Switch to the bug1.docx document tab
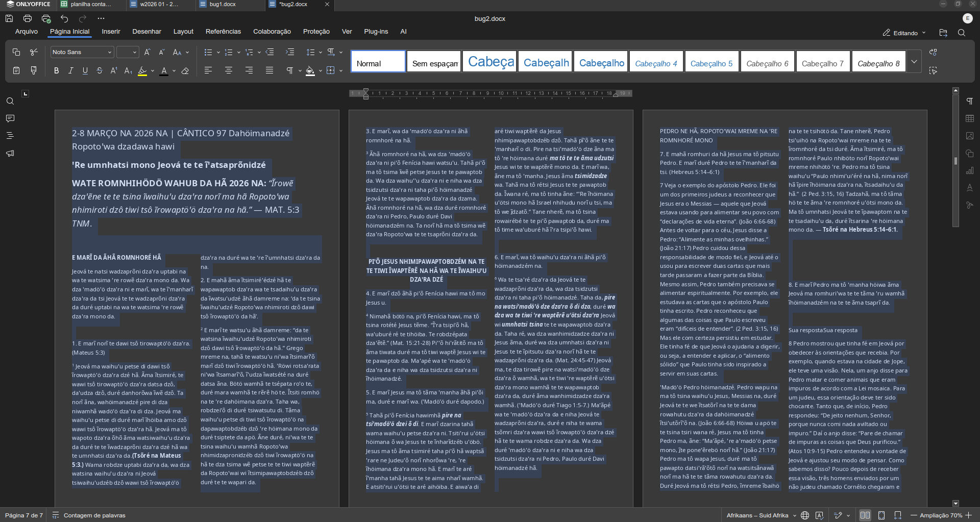Viewport: 980px width, 522px height. pyautogui.click(x=223, y=4)
